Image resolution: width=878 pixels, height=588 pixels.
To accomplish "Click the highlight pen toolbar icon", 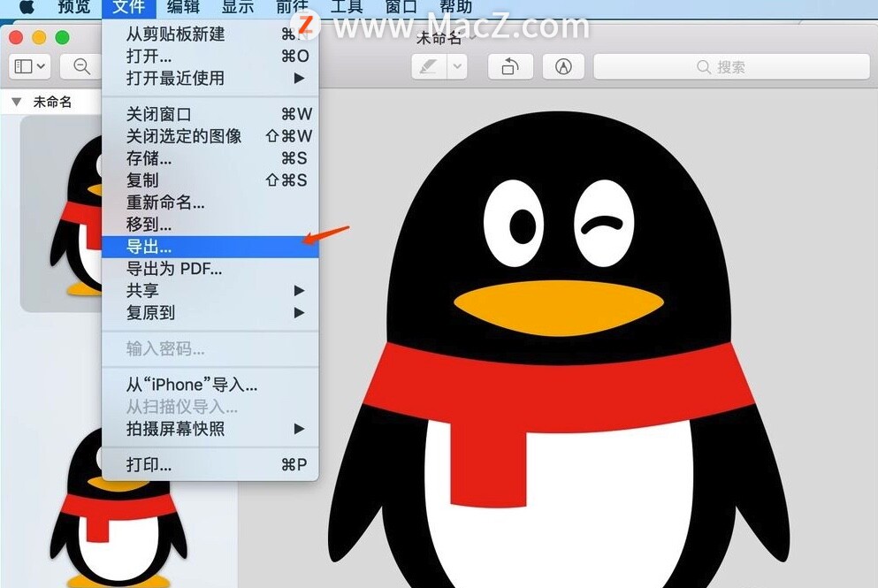I will coord(429,67).
